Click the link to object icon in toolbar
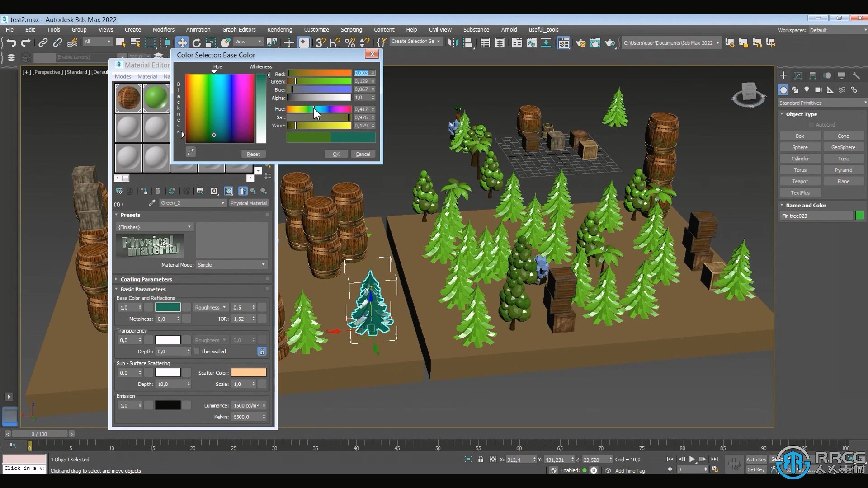 (42, 42)
